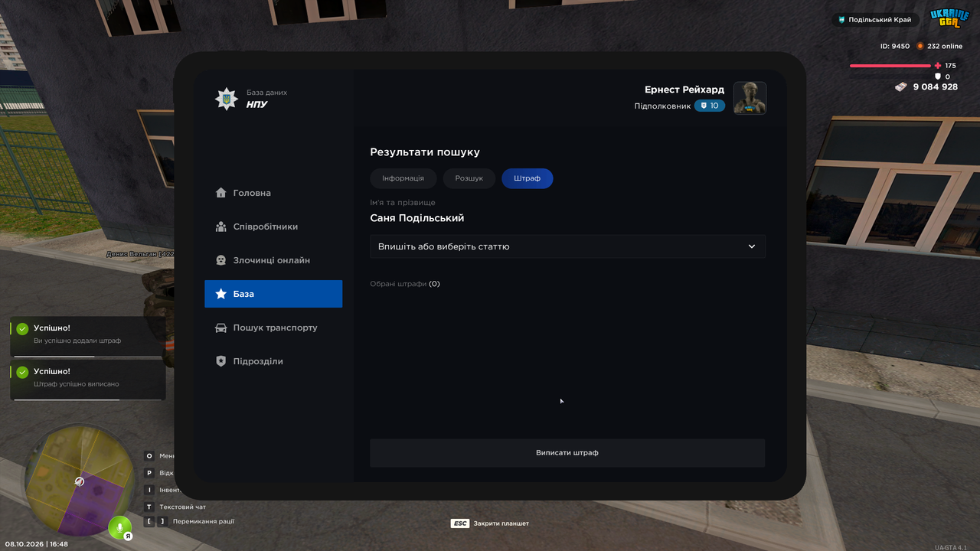
Task: Expand the article dropdown chevron
Action: [752, 246]
